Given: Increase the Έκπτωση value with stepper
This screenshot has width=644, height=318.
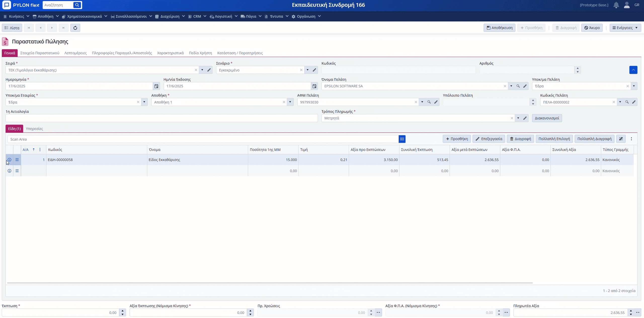Looking at the screenshot, I should coord(123,311).
